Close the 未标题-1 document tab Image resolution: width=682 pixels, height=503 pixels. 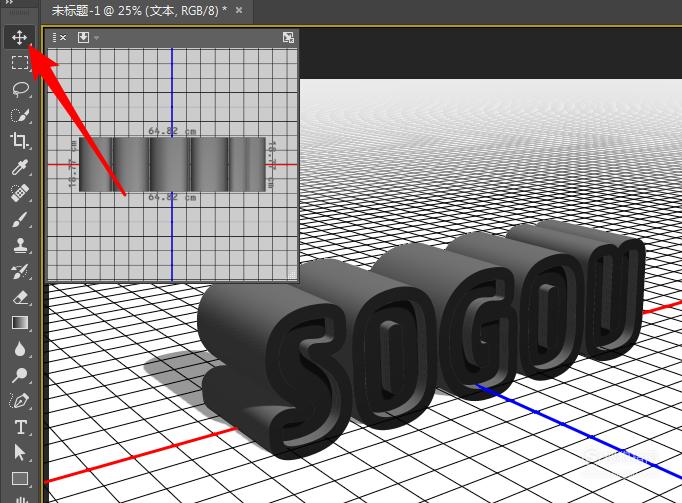[x=239, y=10]
